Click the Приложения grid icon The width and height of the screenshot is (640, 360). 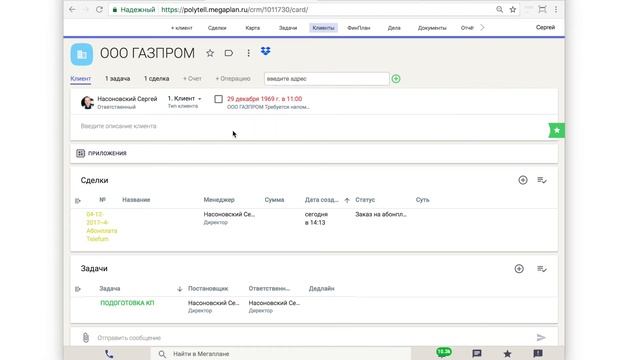click(x=80, y=153)
